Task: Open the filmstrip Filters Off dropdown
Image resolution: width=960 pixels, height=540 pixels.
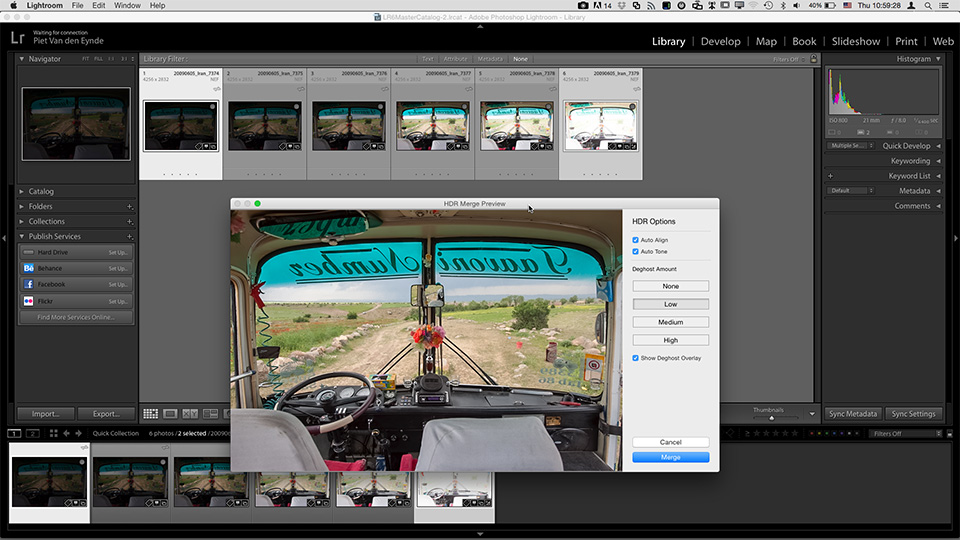Action: tap(906, 433)
